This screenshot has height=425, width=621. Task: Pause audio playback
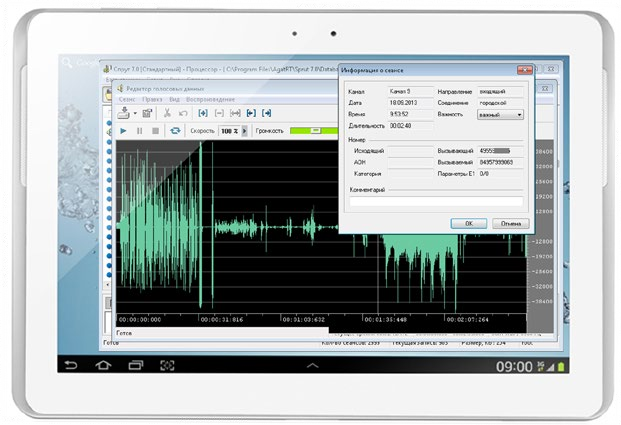click(139, 131)
